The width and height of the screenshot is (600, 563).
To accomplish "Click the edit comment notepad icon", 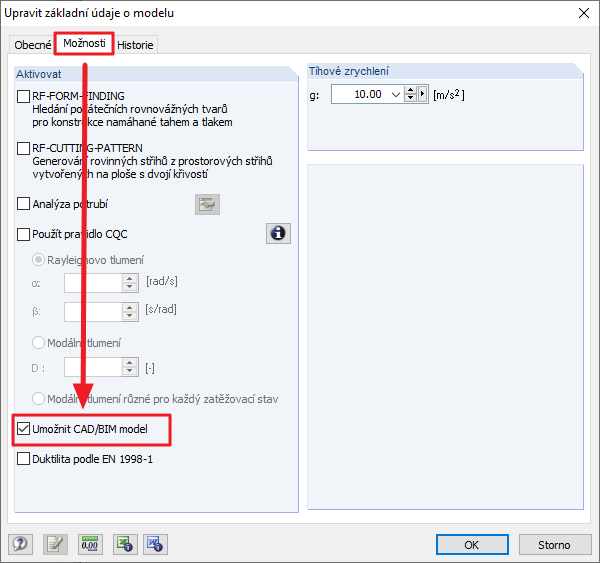I will [55, 544].
